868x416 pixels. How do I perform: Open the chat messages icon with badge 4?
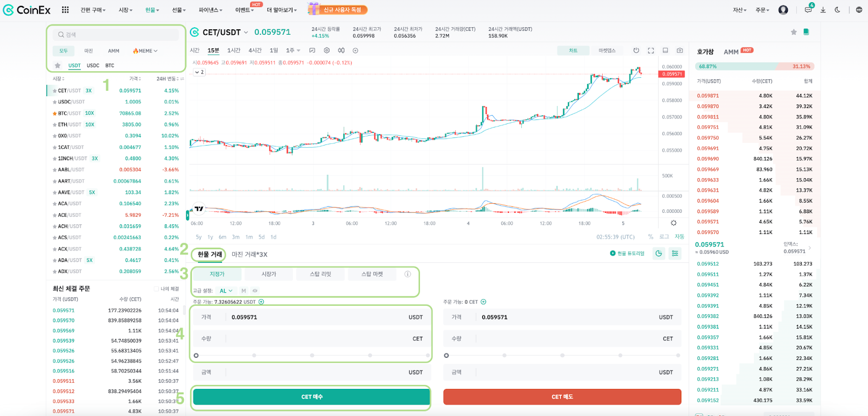pyautogui.click(x=808, y=9)
